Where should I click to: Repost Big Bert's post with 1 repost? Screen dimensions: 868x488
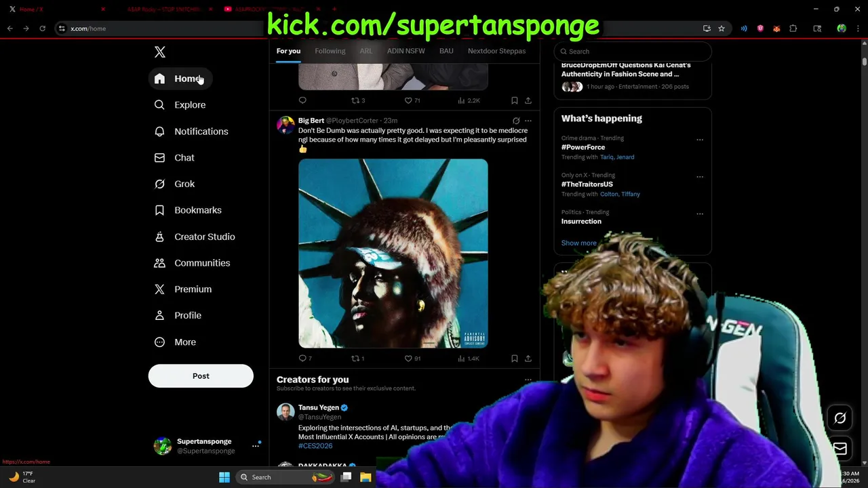pyautogui.click(x=357, y=359)
